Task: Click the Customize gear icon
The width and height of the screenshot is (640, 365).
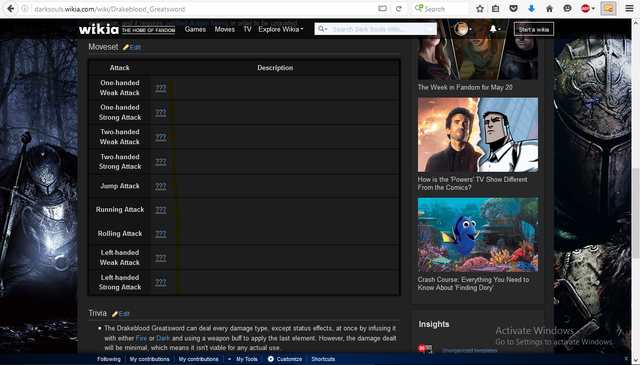Action: tap(271, 359)
